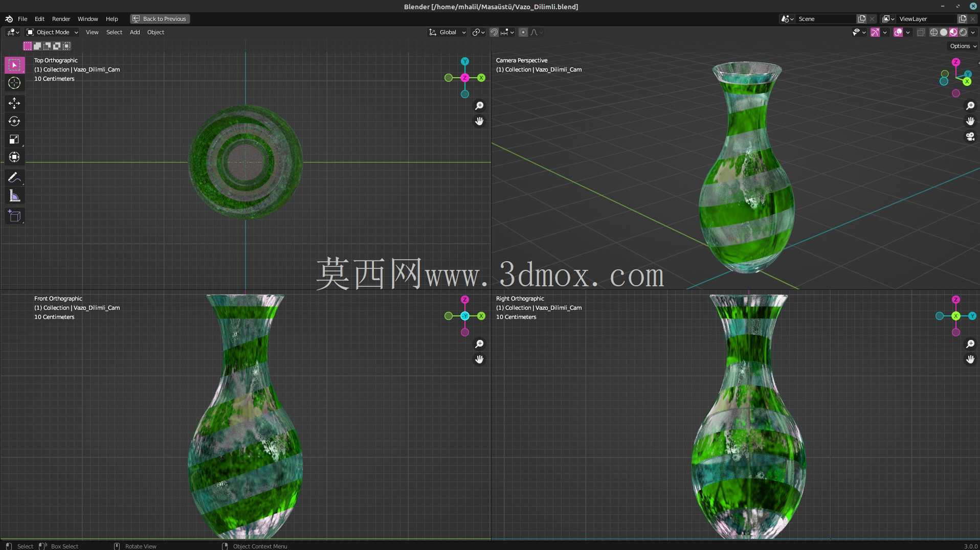Open the viewport View menu

coord(92,32)
